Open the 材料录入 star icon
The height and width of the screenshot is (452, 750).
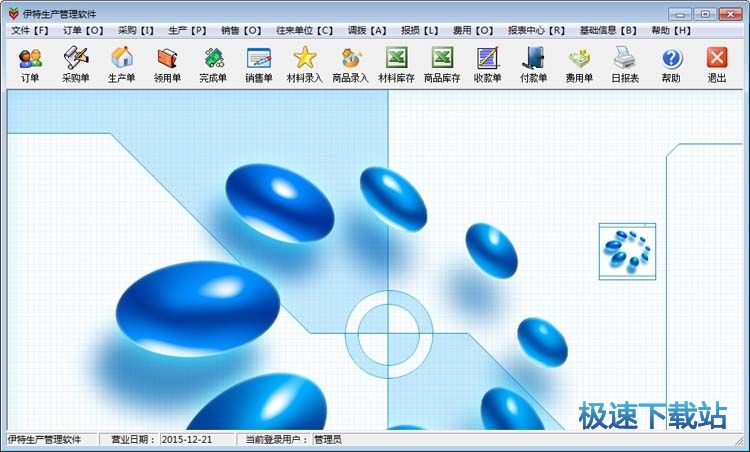pyautogui.click(x=305, y=65)
